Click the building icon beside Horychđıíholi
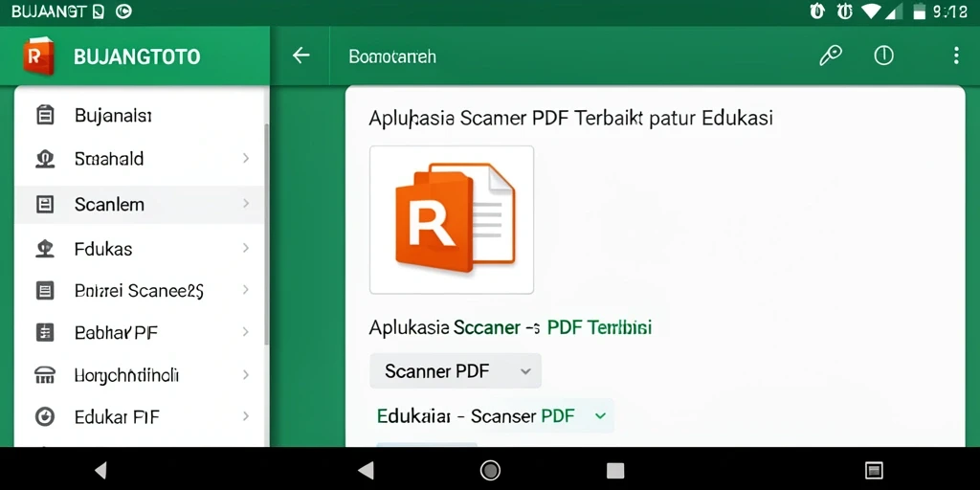This screenshot has height=490, width=980. coord(45,375)
